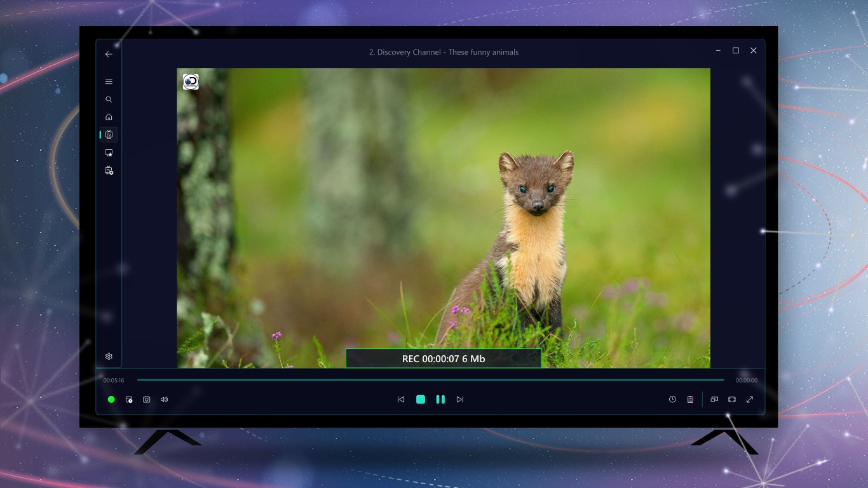
Task: Go to Home in the sidebar
Action: coord(109,117)
